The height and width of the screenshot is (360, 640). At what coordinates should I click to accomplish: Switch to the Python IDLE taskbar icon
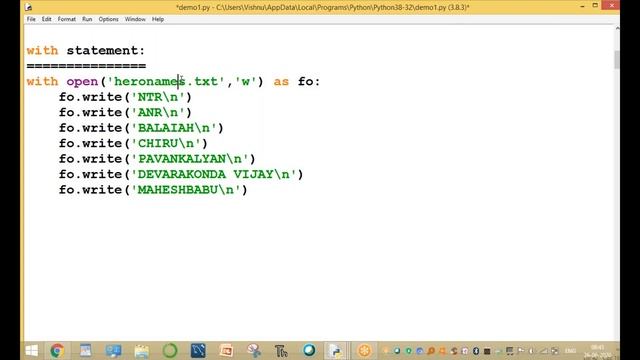pos(336,350)
